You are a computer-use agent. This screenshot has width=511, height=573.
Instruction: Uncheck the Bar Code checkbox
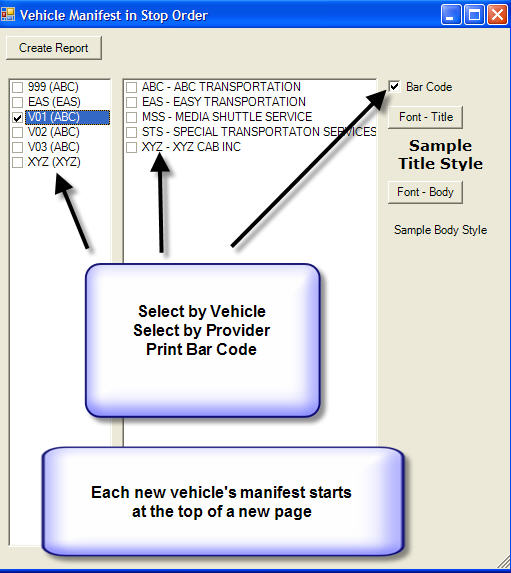coord(394,87)
